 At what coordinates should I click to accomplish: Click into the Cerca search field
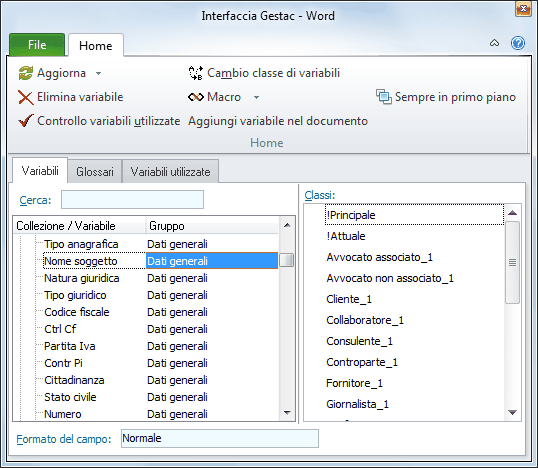click(x=132, y=200)
